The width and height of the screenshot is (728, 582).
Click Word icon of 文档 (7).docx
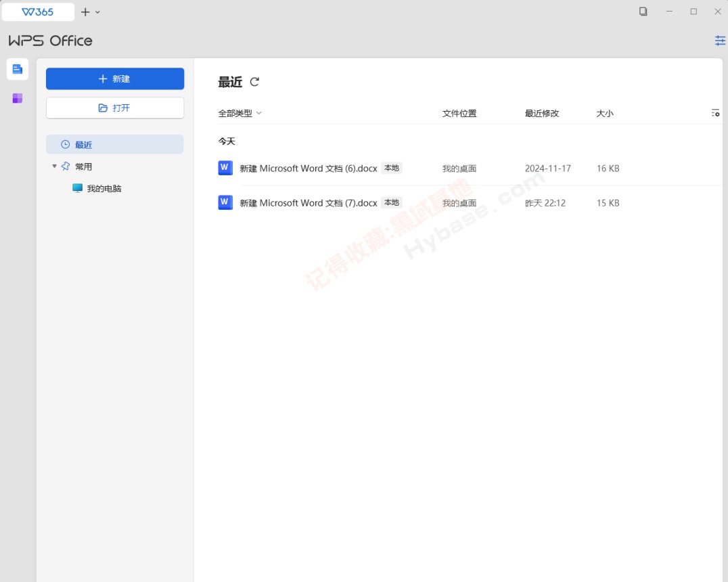[x=225, y=202]
